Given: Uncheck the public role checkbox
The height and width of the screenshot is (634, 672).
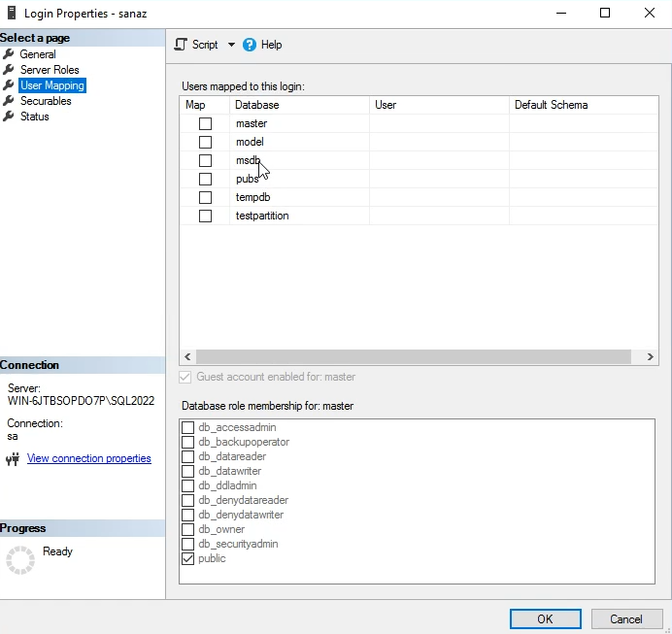Looking at the screenshot, I should pos(187,558).
